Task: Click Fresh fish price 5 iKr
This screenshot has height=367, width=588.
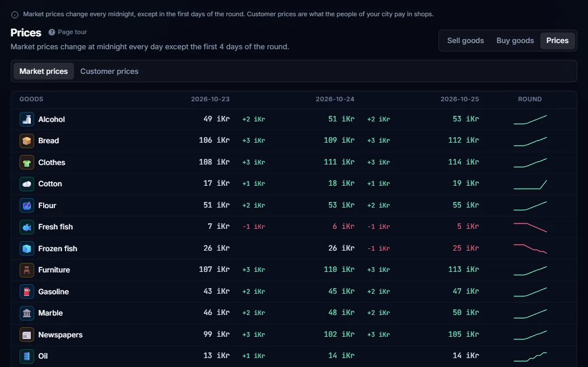Action: pos(468,226)
